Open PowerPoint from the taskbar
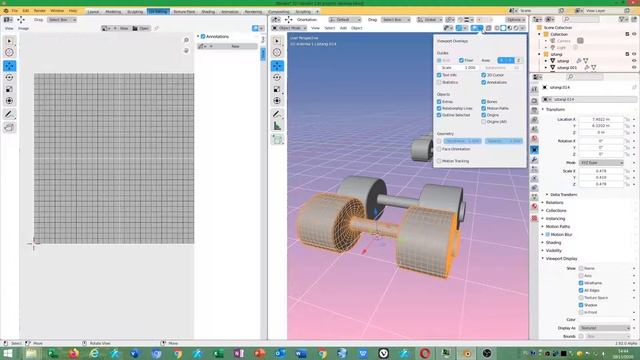The width and height of the screenshot is (640, 360). click(260, 353)
